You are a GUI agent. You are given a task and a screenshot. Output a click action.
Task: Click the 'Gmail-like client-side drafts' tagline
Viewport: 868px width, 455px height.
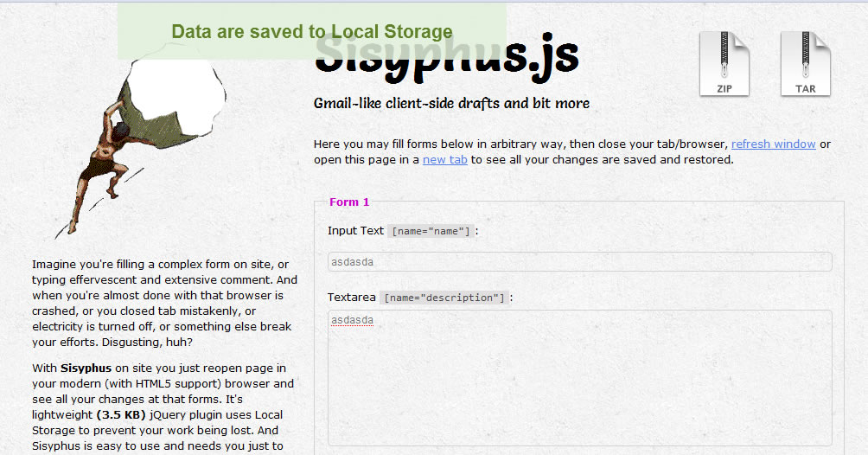451,104
